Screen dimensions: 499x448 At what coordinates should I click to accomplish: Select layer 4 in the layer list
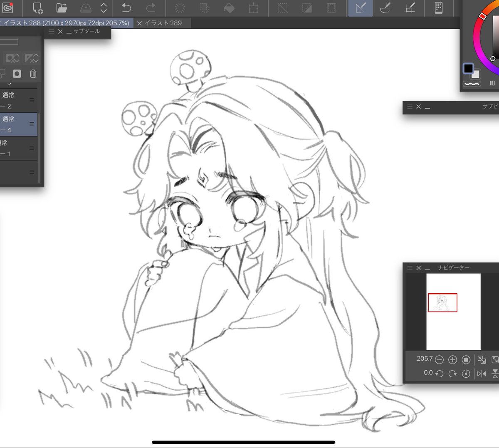[19, 124]
